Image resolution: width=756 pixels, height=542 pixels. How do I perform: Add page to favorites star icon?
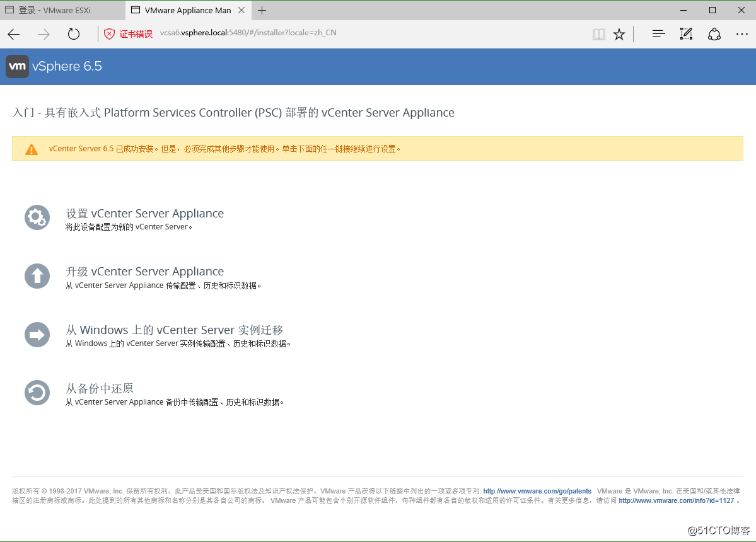pos(619,34)
